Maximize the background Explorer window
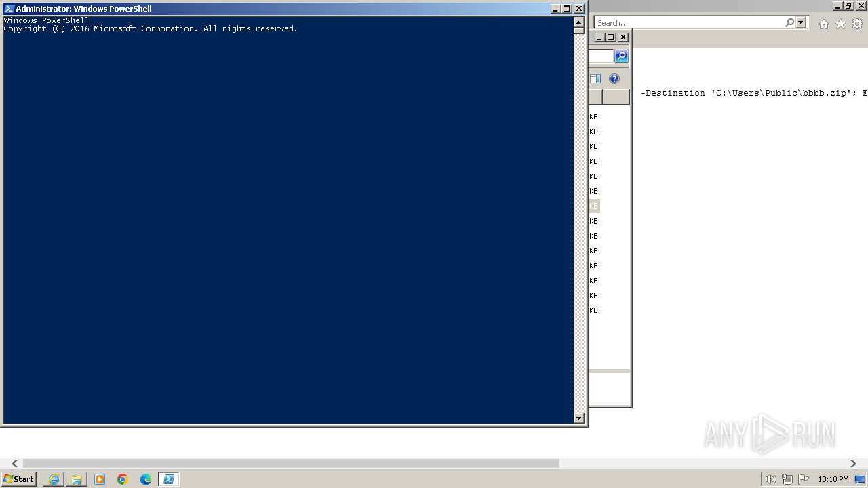Viewport: 868px width, 488px height. coord(611,37)
